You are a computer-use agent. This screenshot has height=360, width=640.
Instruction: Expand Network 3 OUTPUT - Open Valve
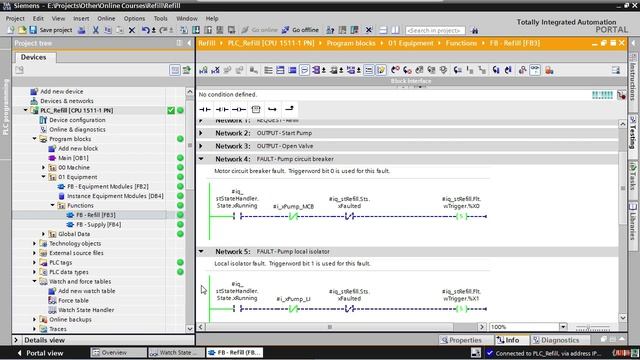[201, 146]
